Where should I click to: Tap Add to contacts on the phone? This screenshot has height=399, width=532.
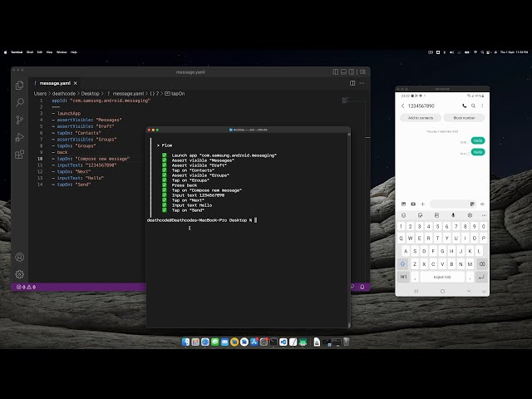(x=421, y=118)
